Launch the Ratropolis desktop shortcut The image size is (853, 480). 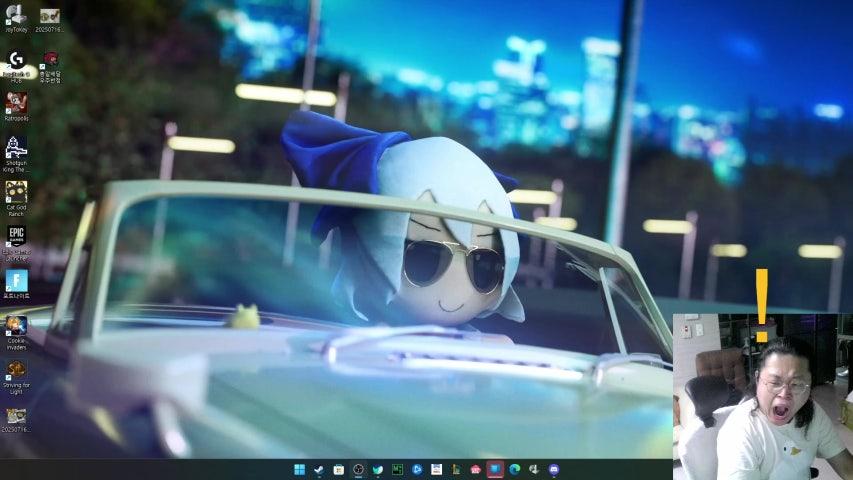coord(16,107)
